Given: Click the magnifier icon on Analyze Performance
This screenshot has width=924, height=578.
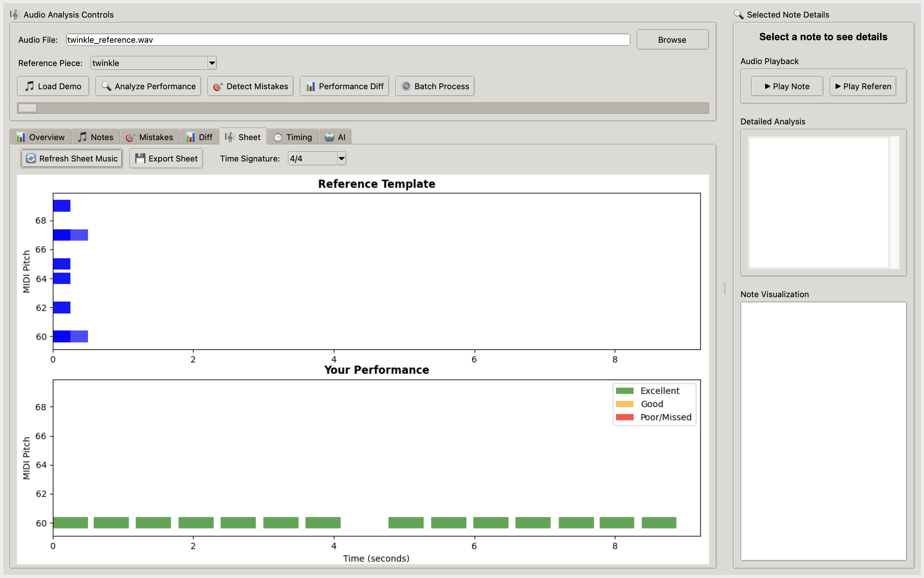Looking at the screenshot, I should [x=106, y=86].
